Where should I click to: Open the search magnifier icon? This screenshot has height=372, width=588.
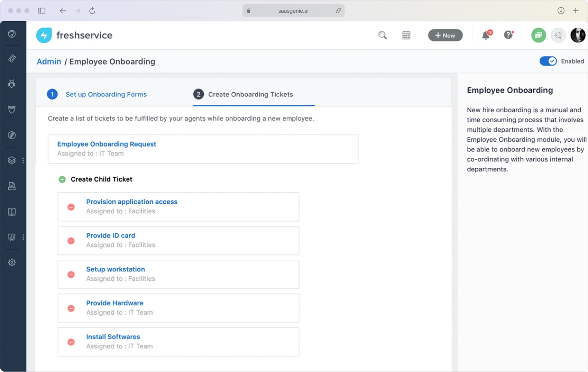[382, 35]
